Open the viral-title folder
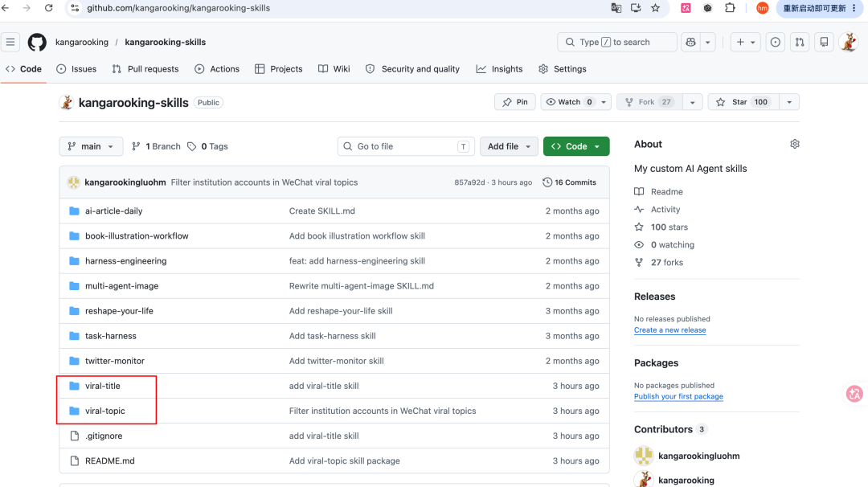The image size is (868, 487). (x=102, y=386)
